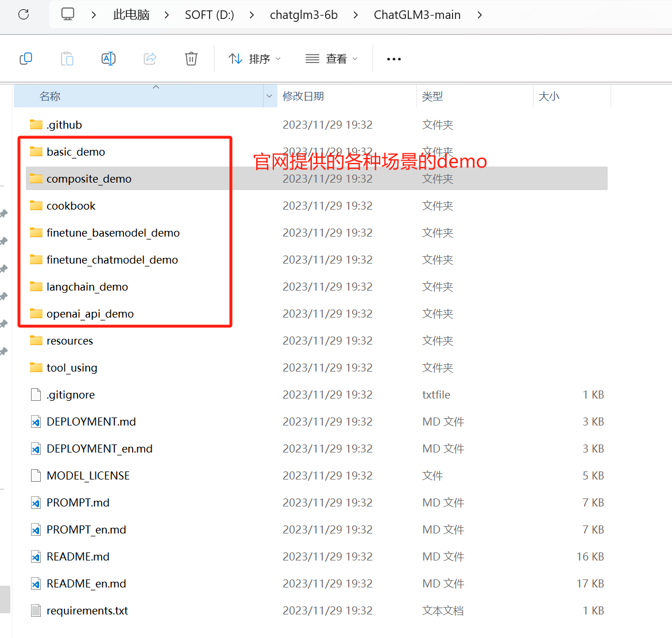This screenshot has height=638, width=672.
Task: Click the PROMPT.md file icon
Action: pos(36,502)
